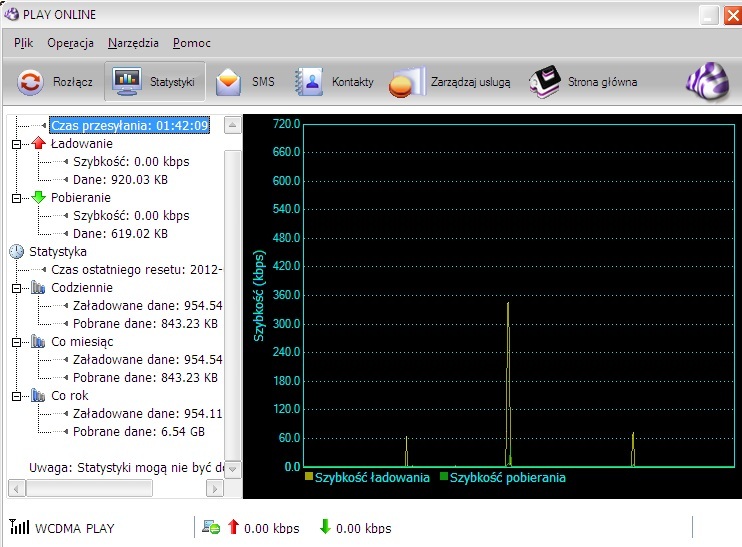Select Pobrane dane: 6.54 GB row
Image resolution: width=742 pixels, height=547 pixels.
pyautogui.click(x=139, y=431)
